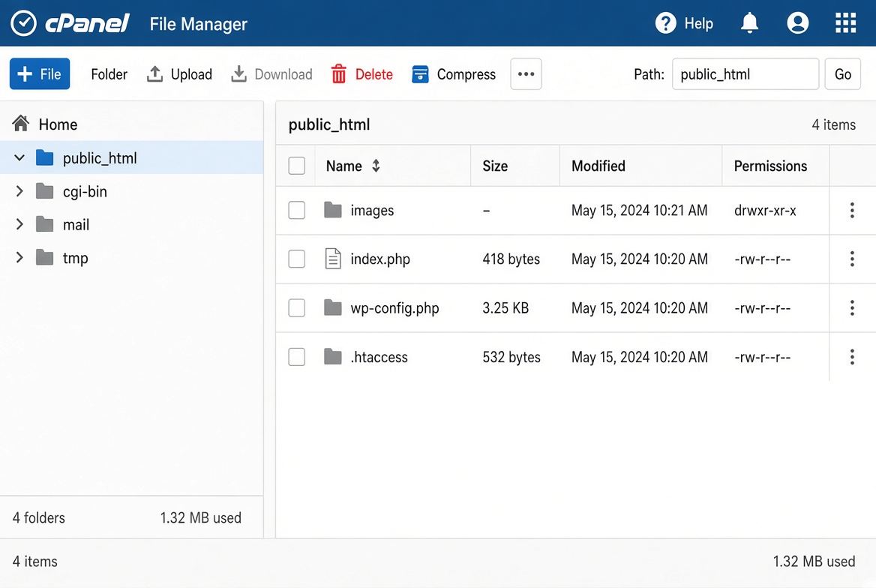876x588 pixels.
Task: Click the Name column header label
Action: click(x=343, y=166)
